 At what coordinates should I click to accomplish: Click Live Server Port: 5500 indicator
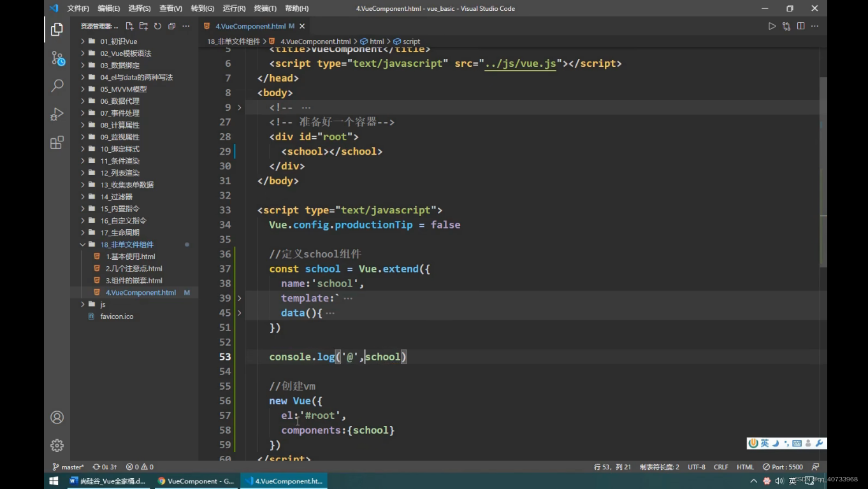(783, 467)
